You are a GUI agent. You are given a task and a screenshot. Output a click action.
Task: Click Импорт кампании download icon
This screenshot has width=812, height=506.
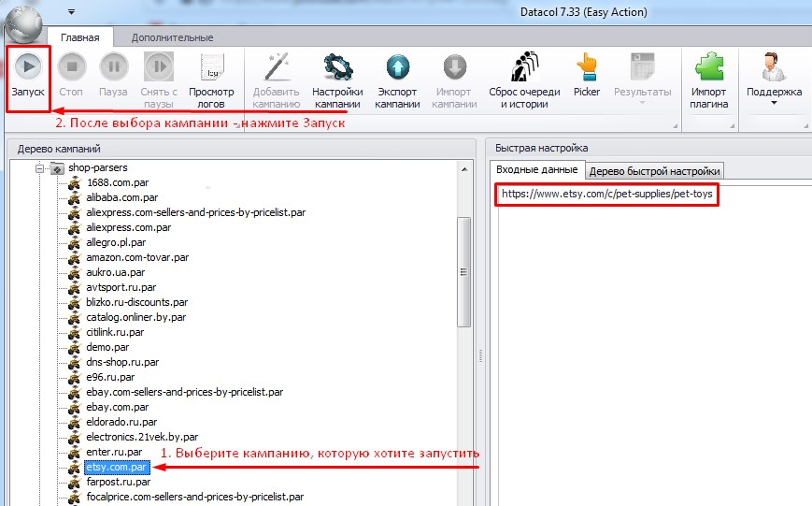455,67
